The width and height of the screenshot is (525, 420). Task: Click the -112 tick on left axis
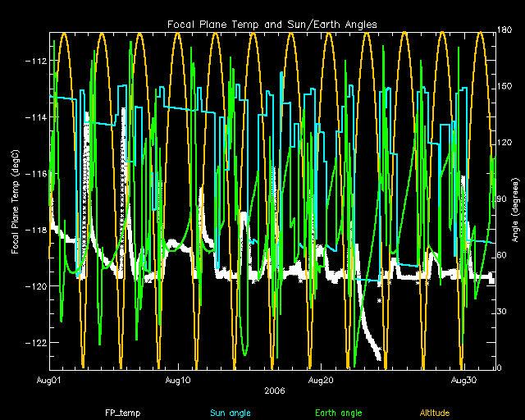point(35,61)
